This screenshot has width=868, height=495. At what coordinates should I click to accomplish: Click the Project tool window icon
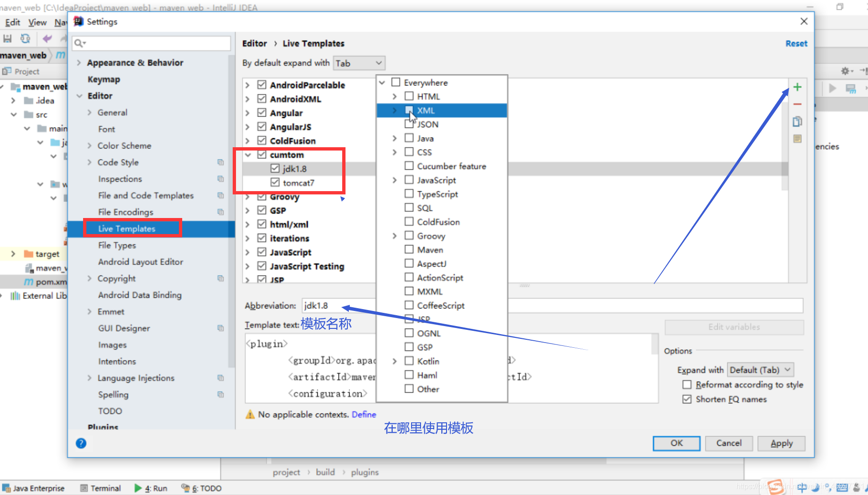(7, 71)
